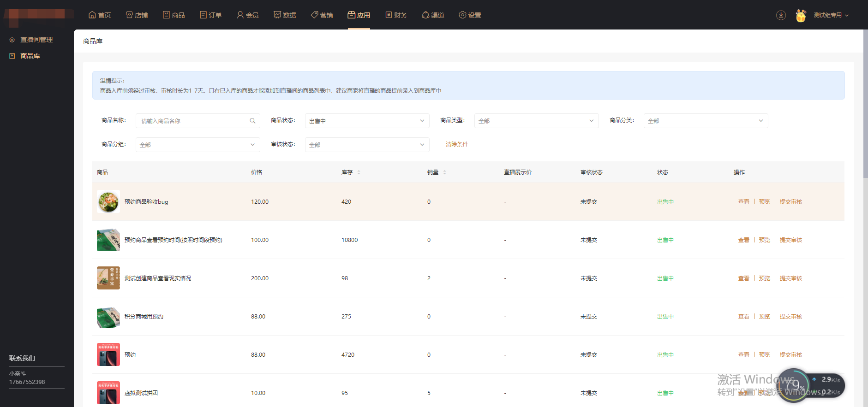Click 提交审核 for 预约商品验收bug

coord(790,202)
